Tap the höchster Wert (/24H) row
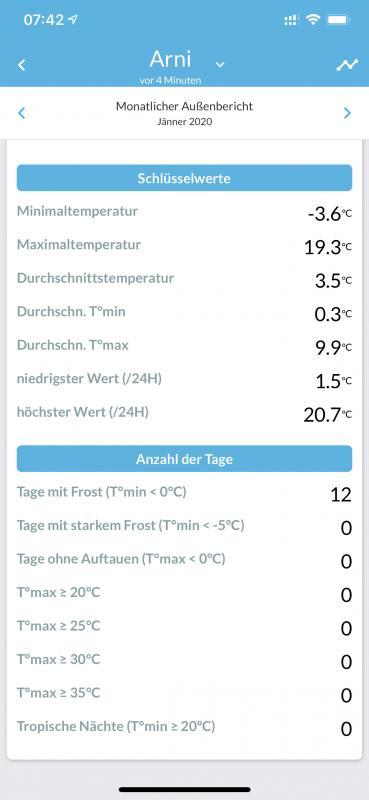This screenshot has width=369, height=800. click(x=184, y=413)
